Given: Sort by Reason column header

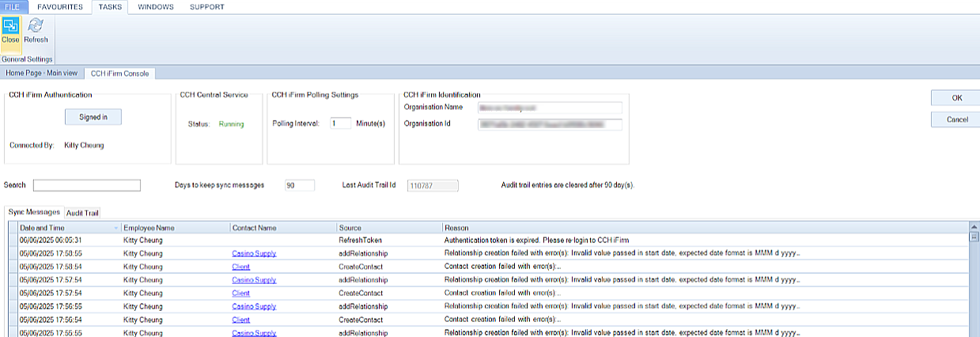Looking at the screenshot, I should tap(705, 228).
